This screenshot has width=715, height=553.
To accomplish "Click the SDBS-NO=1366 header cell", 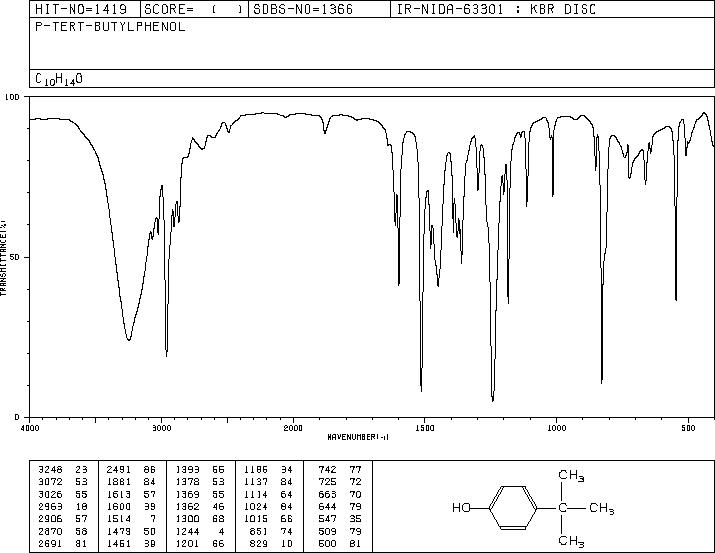I will click(x=319, y=9).
